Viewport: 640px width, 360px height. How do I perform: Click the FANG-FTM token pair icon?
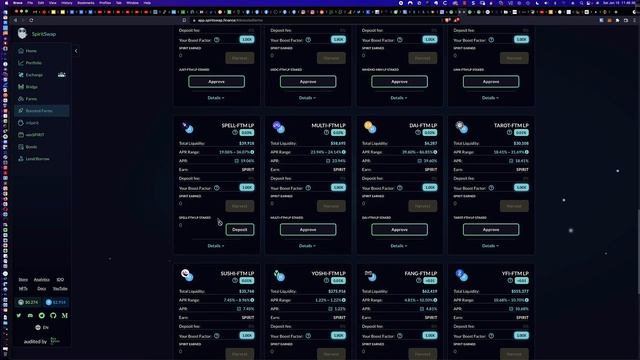click(370, 275)
